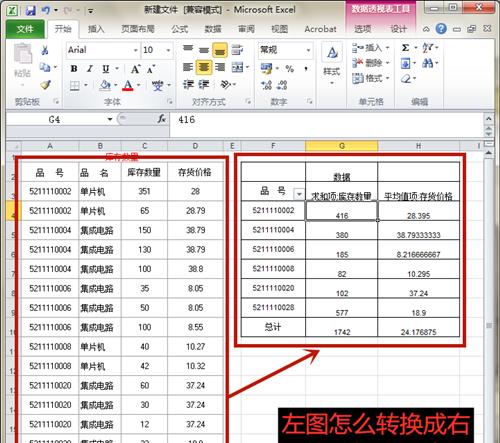Open the Acrobat ribbon tab
This screenshot has width=500, height=443.
click(x=320, y=29)
